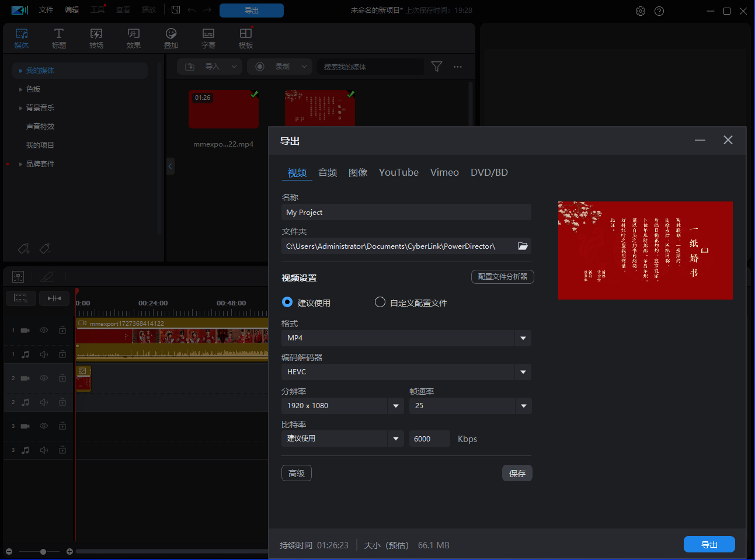
Task: Switch to the audio export tab
Action: coord(328,172)
